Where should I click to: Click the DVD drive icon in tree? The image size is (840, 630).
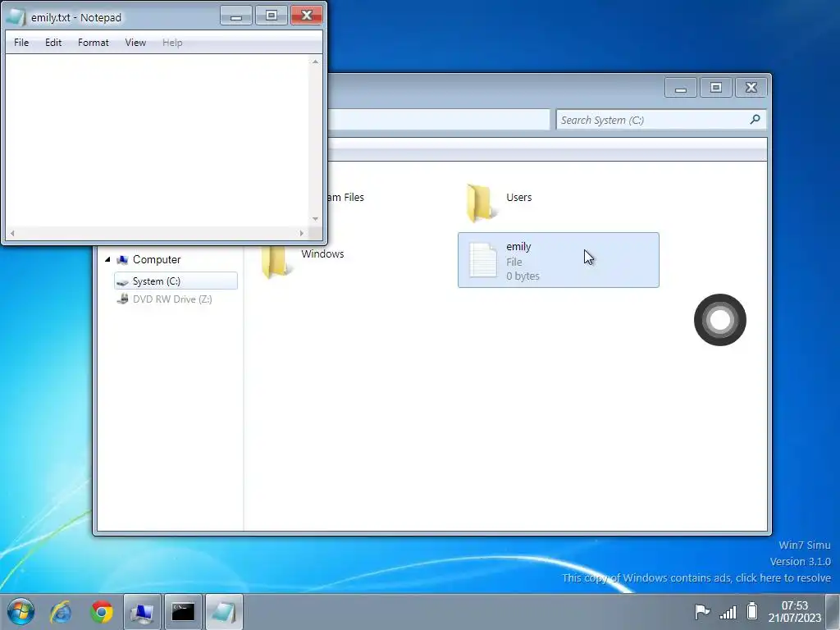coord(123,299)
